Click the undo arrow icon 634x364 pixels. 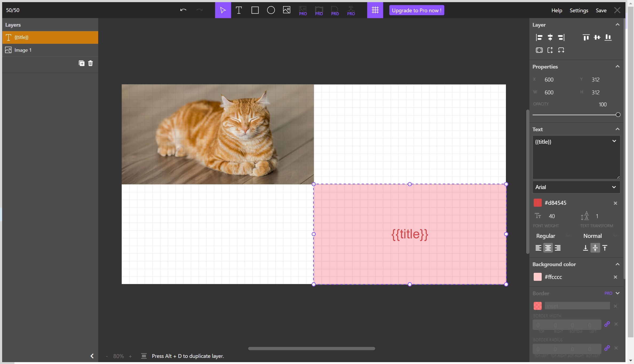point(183,10)
